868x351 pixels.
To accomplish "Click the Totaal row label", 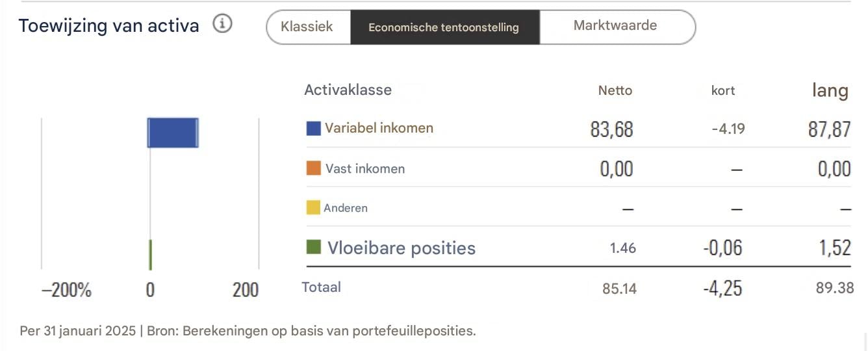I will (x=321, y=287).
